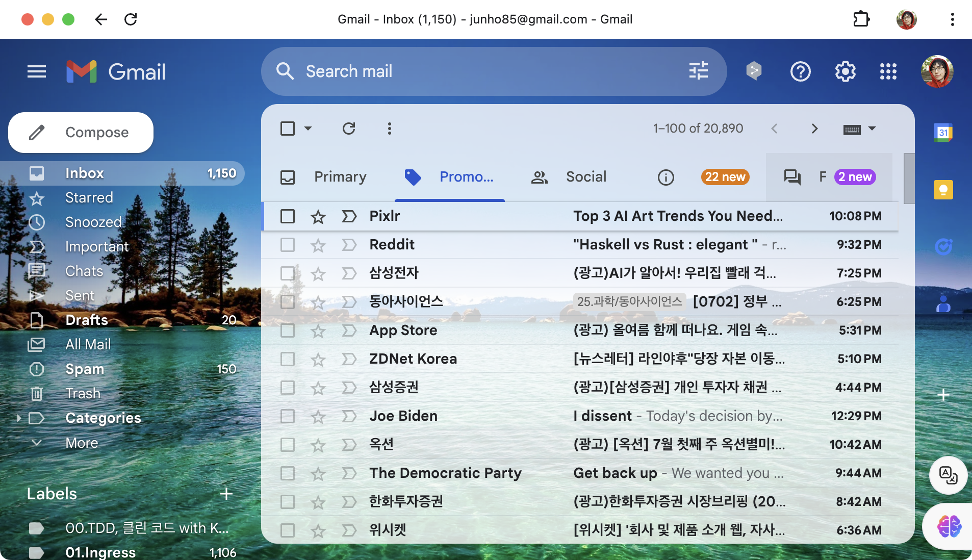This screenshot has height=560, width=972.
Task: Click the message list vertical scrollbar
Action: pyautogui.click(x=909, y=179)
